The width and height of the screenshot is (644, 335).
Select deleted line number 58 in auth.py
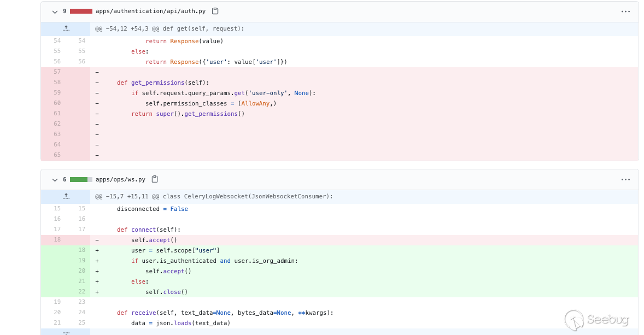[57, 83]
